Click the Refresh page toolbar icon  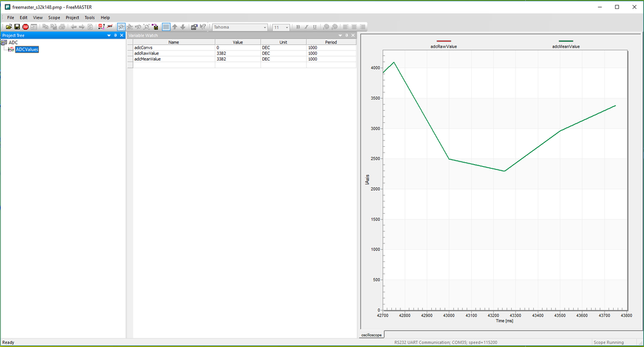pyautogui.click(x=90, y=27)
